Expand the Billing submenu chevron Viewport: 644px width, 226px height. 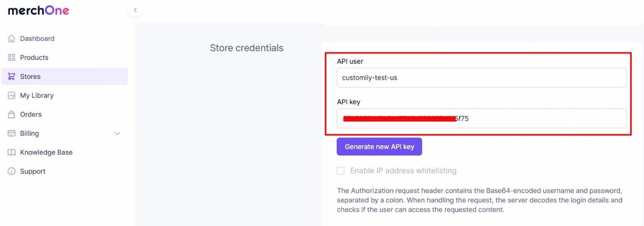[118, 133]
